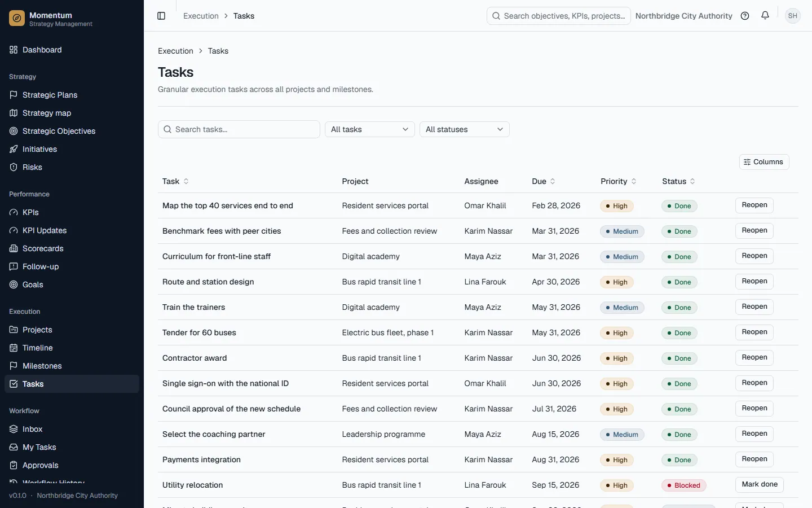This screenshot has width=812, height=508.
Task: Mark Utility relocation task as done
Action: coord(760,484)
